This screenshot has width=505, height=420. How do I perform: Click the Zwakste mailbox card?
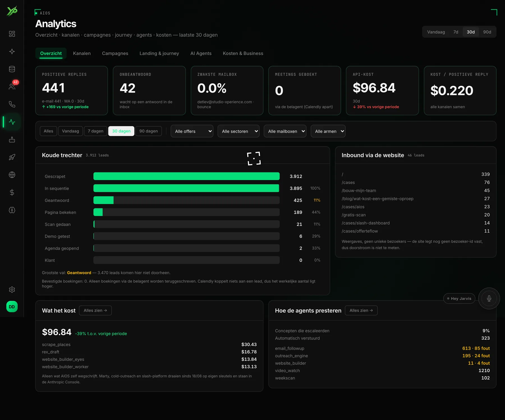(227, 91)
